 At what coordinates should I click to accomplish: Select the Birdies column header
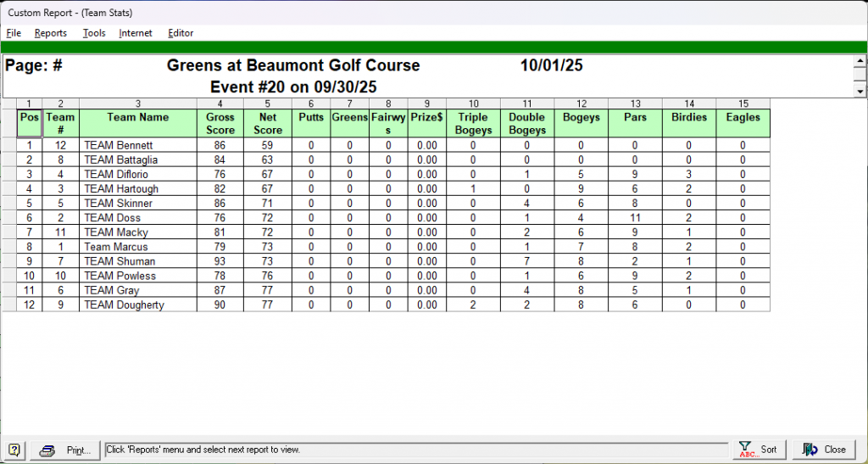(x=688, y=123)
